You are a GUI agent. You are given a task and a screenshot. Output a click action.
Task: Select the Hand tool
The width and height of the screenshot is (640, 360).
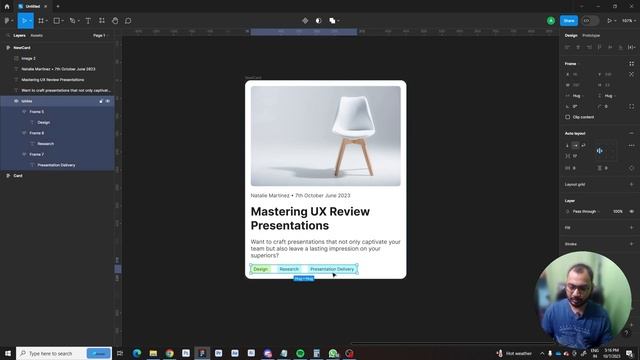[115, 20]
